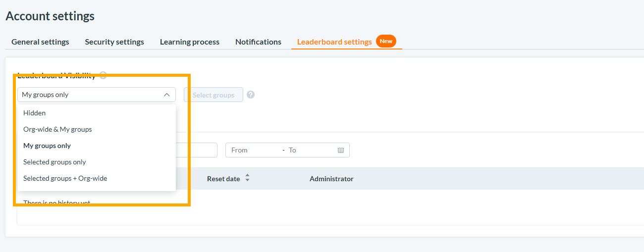The image size is (644, 252).
Task: Click the From date field
Action: [x=254, y=150]
